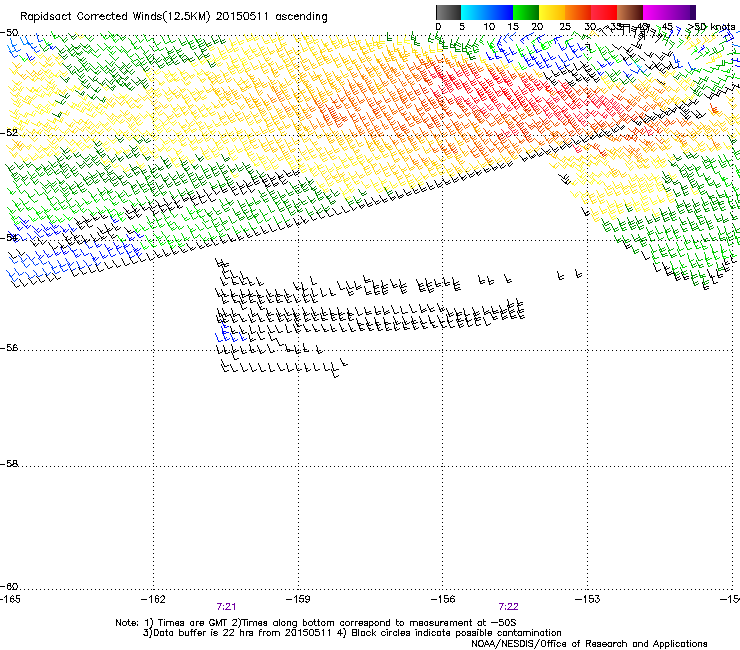The height and width of the screenshot is (650, 740).
Task: Click the red 30-35 knots legend swatch
Action: (x=604, y=12)
